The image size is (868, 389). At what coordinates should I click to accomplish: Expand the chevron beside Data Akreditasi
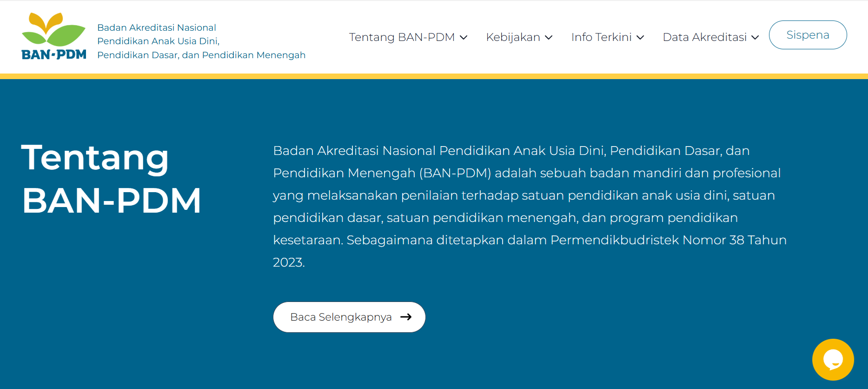click(755, 38)
